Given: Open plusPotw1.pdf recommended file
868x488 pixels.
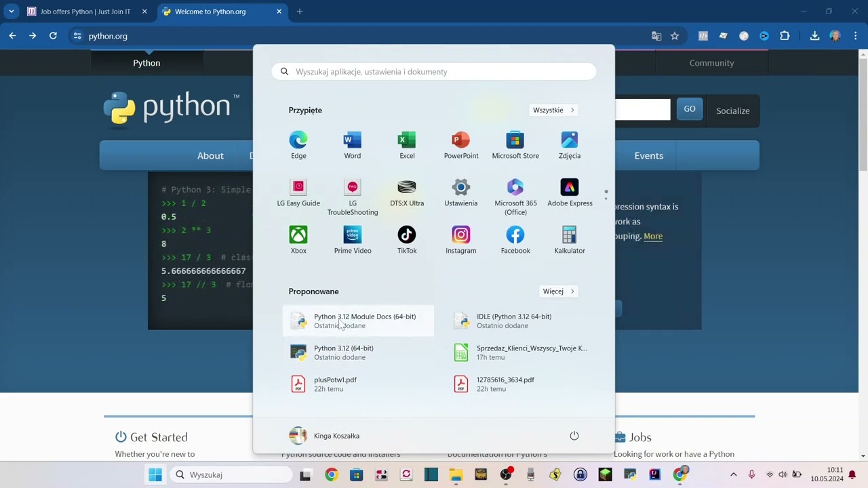Looking at the screenshot, I should (x=358, y=384).
